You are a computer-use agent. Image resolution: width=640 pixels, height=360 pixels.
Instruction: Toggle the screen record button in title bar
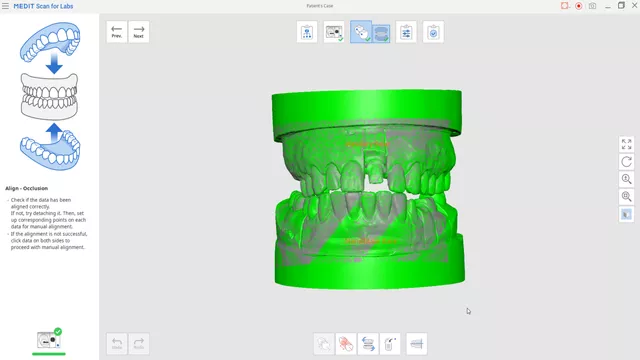(x=578, y=6)
